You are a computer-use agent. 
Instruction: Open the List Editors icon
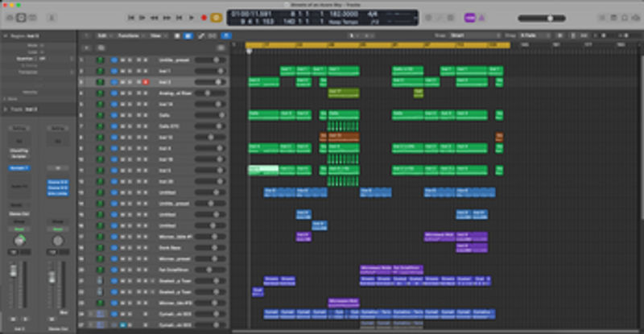pyautogui.click(x=602, y=18)
